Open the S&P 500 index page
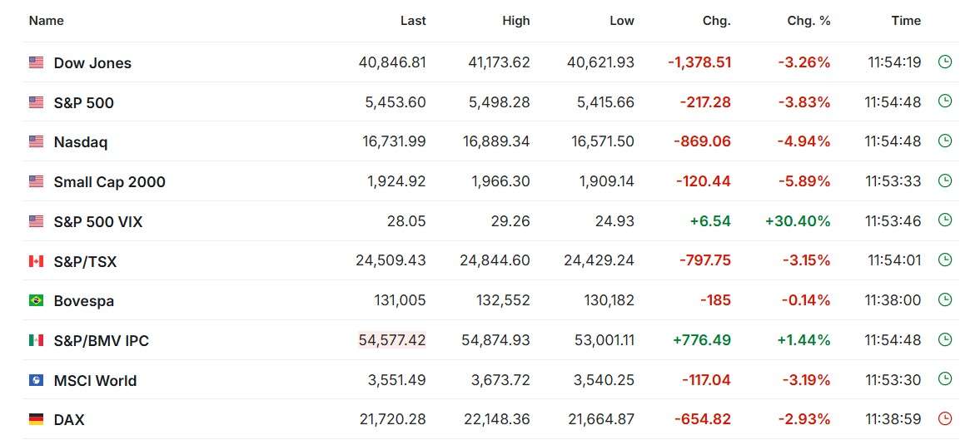 84,102
